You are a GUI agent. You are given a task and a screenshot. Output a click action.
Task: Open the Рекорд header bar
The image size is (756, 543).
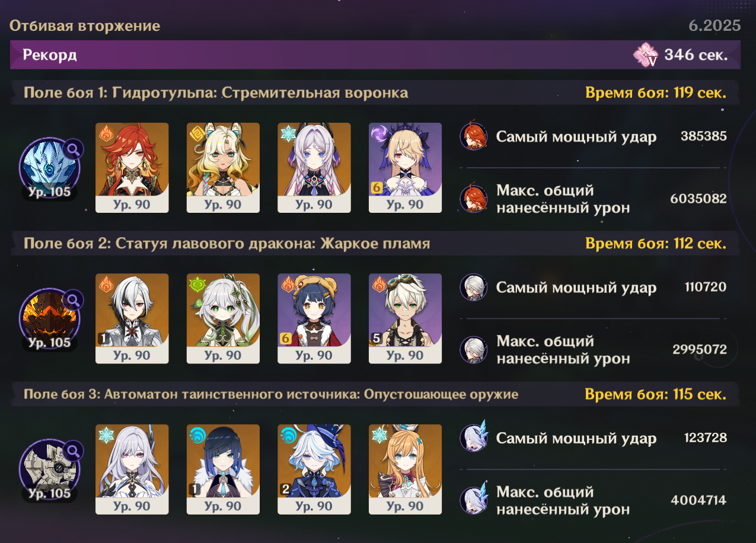tap(375, 55)
